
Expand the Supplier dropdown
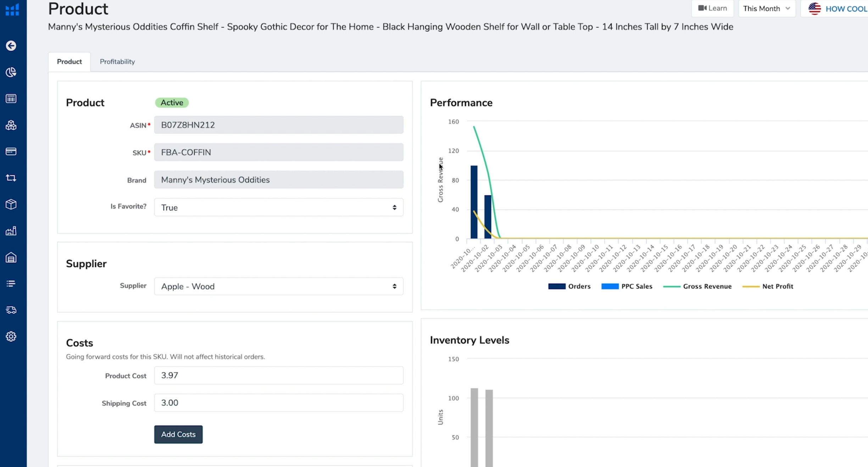click(278, 287)
